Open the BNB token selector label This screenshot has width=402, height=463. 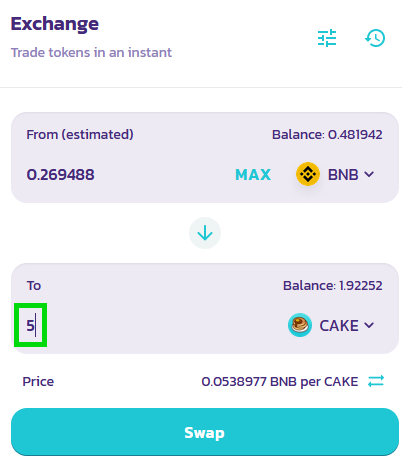tap(343, 175)
